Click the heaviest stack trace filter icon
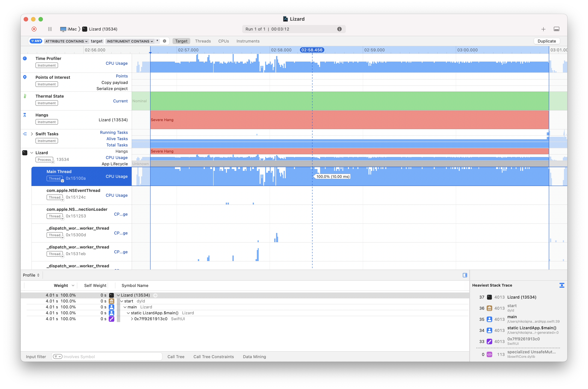588x389 pixels. (x=562, y=285)
